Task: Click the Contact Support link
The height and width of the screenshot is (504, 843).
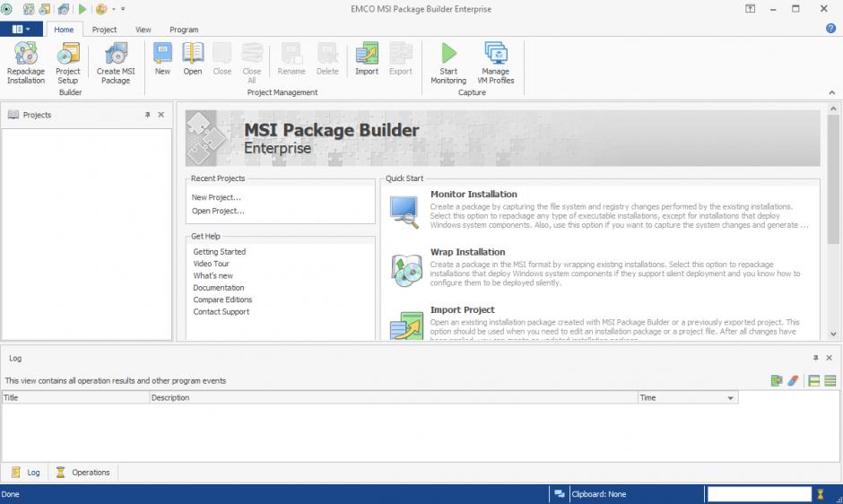Action: coord(221,311)
